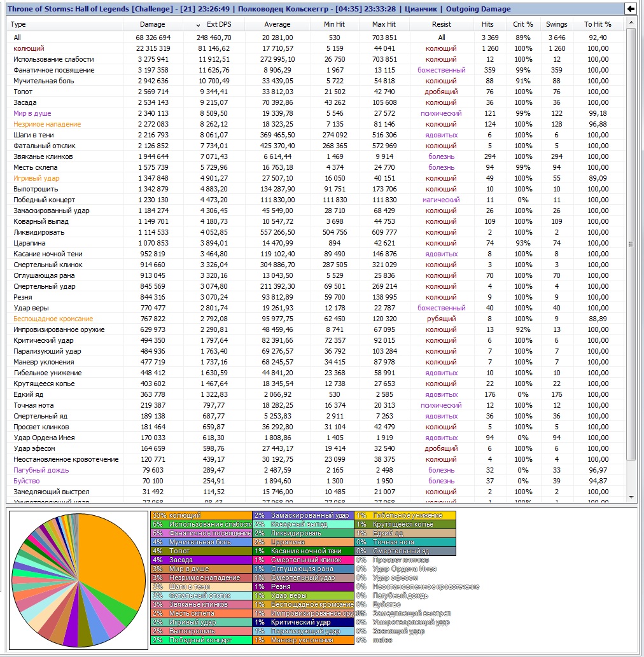Select the orange 'Беспощадное кромсание' row
Image resolution: width=644 pixels, height=657 pixels.
point(316,319)
